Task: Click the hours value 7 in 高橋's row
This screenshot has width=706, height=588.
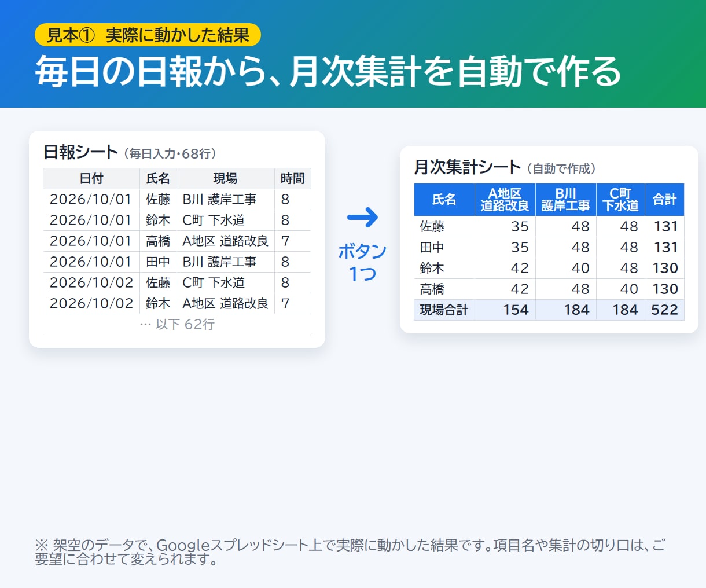Action: (x=285, y=241)
